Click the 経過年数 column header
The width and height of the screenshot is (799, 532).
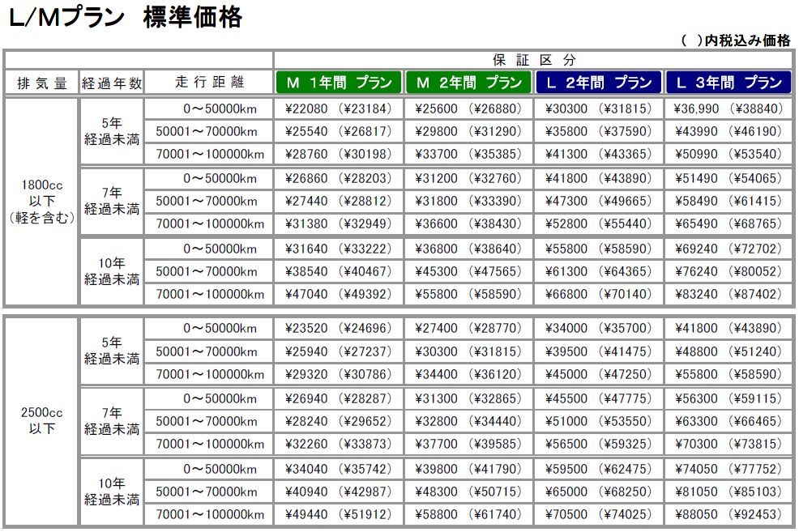[112, 83]
